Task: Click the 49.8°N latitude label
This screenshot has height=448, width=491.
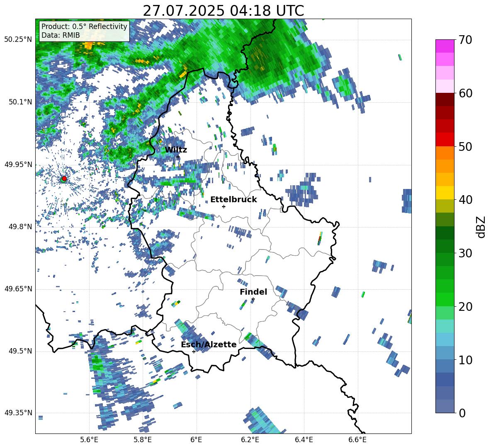Action: tap(20, 227)
